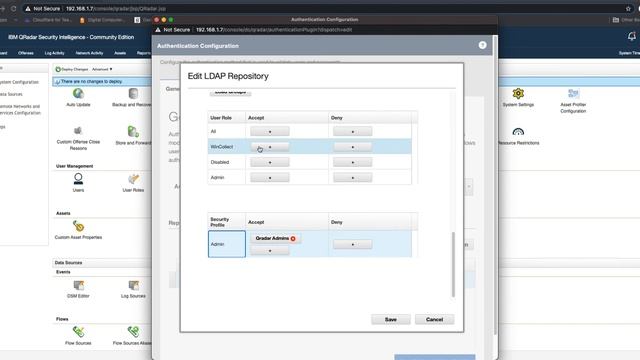
Task: Open Accept dropdown for Admin user role
Action: pyautogui.click(x=270, y=178)
